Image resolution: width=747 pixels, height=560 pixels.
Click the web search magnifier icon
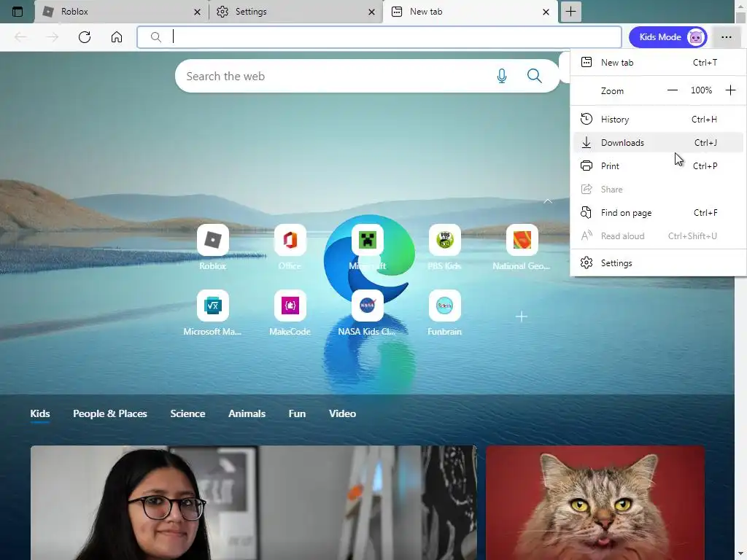pos(535,76)
